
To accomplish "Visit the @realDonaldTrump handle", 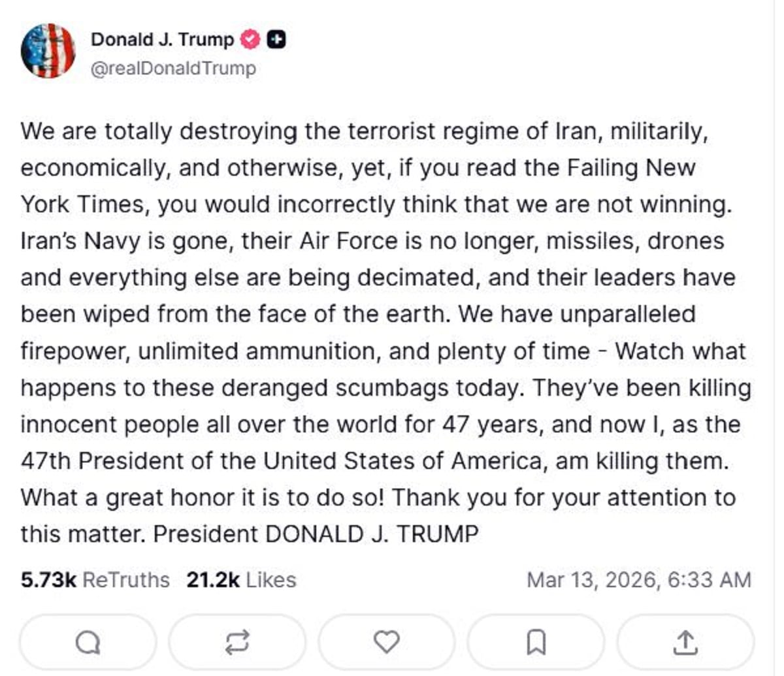I will pyautogui.click(x=173, y=69).
